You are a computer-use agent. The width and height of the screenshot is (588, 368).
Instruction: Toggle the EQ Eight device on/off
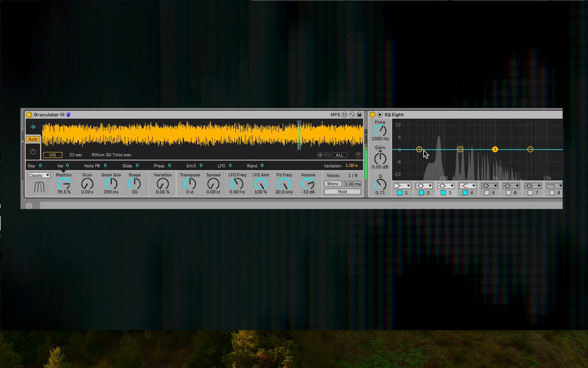click(x=372, y=115)
